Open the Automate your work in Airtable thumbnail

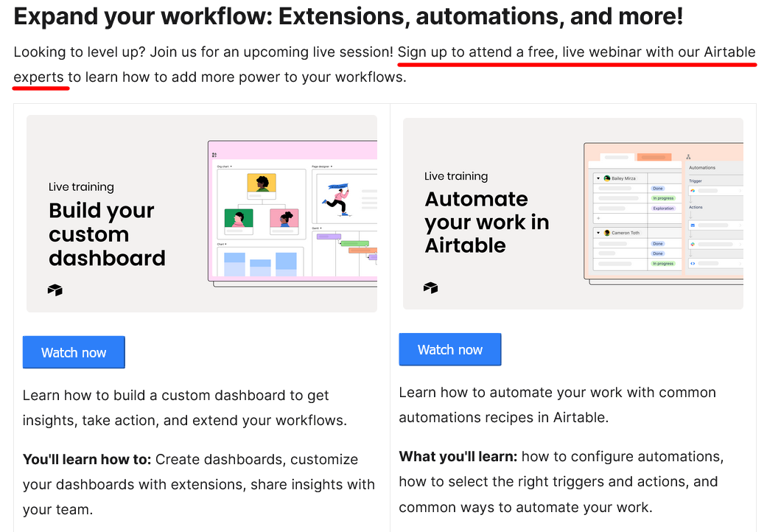[572, 214]
